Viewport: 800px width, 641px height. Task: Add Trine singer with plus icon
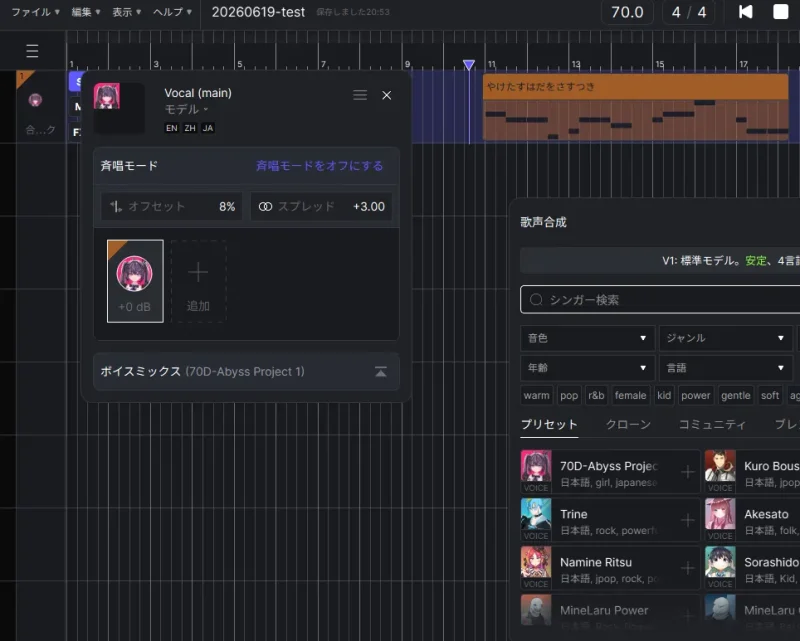(x=687, y=520)
